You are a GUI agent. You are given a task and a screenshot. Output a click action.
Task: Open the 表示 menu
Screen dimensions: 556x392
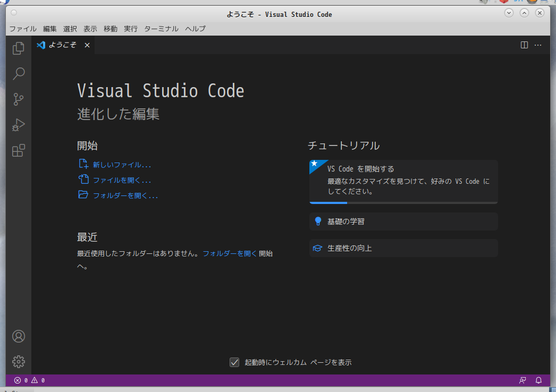point(90,29)
